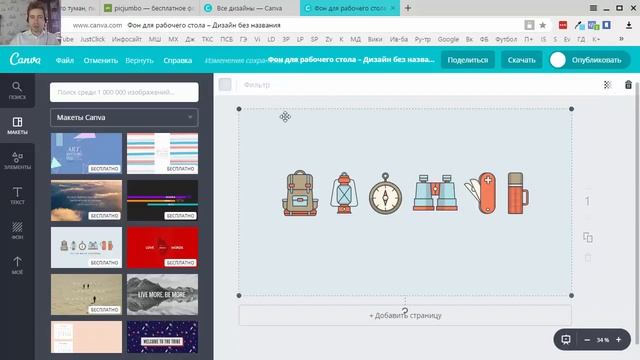640x360 pixels.
Task: Open the Elements (Элементы) sidebar tab
Action: click(17, 160)
